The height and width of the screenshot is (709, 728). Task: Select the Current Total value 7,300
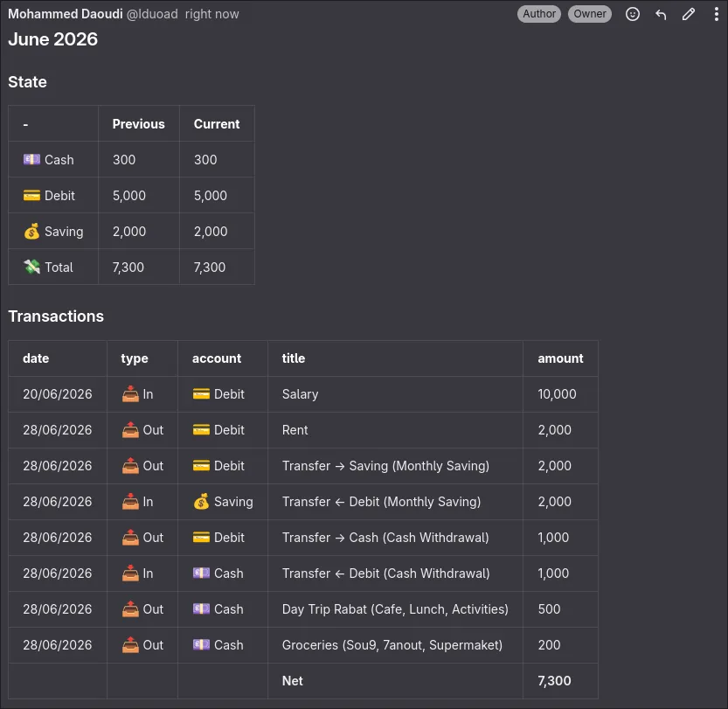pyautogui.click(x=210, y=267)
